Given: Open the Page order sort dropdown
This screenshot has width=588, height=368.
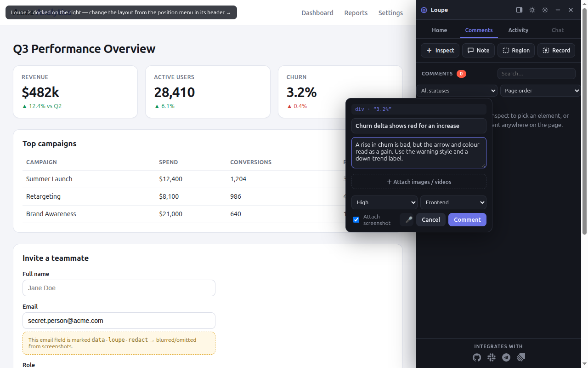Looking at the screenshot, I should pyautogui.click(x=541, y=91).
